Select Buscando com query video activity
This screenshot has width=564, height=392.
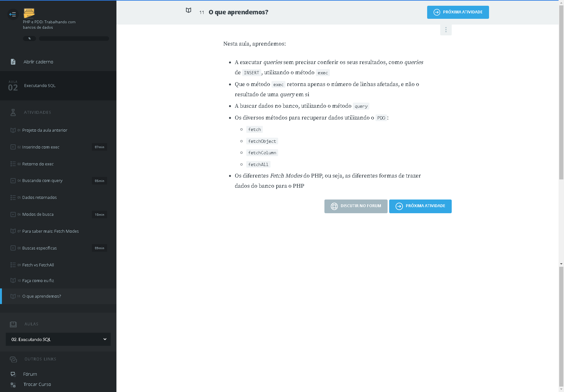pyautogui.click(x=42, y=181)
